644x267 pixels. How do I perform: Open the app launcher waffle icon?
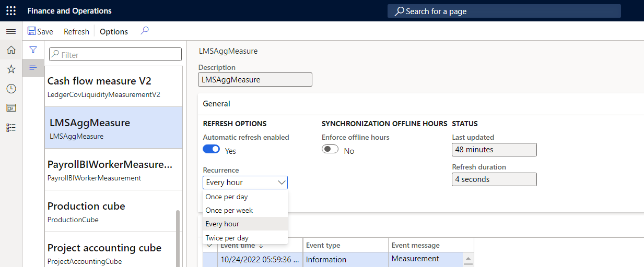coord(10,11)
